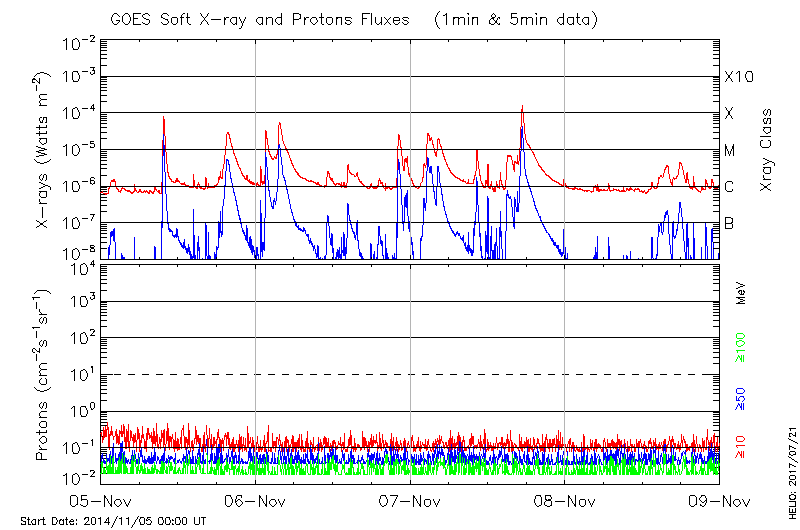This screenshot has height=530, width=800.
Task: Click the red ≥10 MeV legend label
Action: [741, 448]
